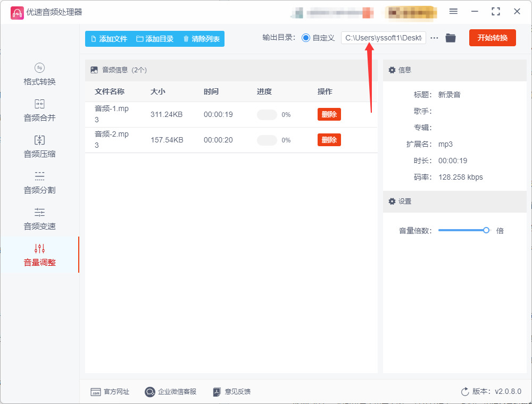Click the three-dots browse path button
The width and height of the screenshot is (532, 404).
pyautogui.click(x=434, y=38)
